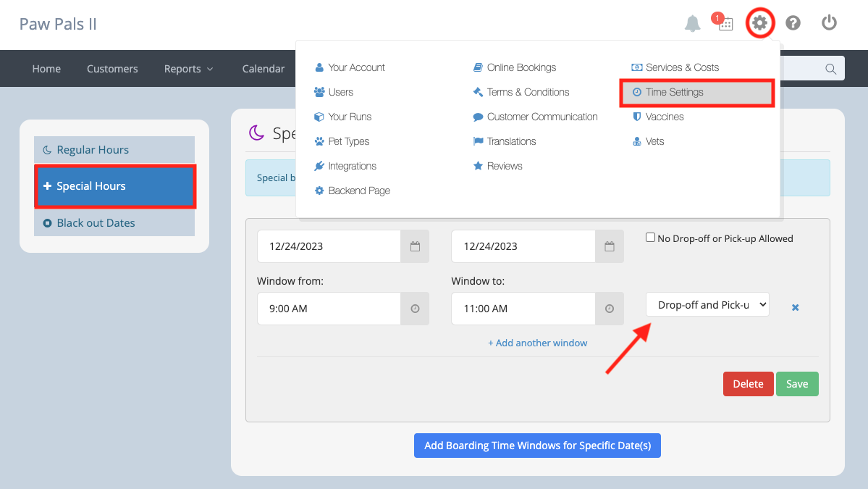
Task: Click the power logout icon
Action: point(829,22)
